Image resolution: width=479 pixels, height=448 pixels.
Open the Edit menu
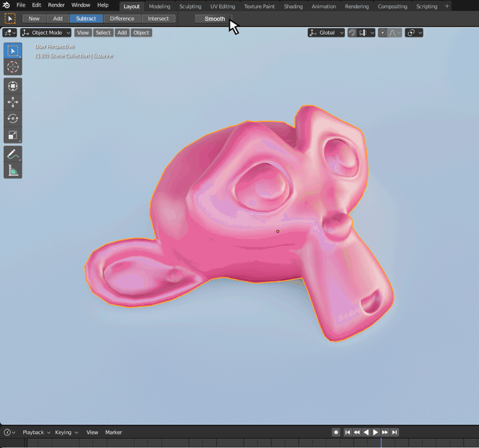(36, 5)
